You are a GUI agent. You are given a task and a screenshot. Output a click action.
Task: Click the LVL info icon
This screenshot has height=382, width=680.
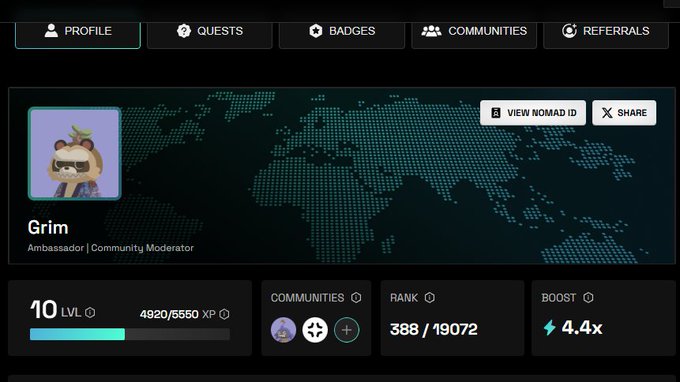[90, 313]
